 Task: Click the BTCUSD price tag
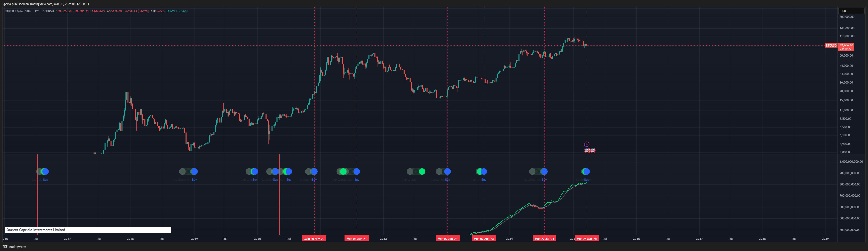coord(831,46)
